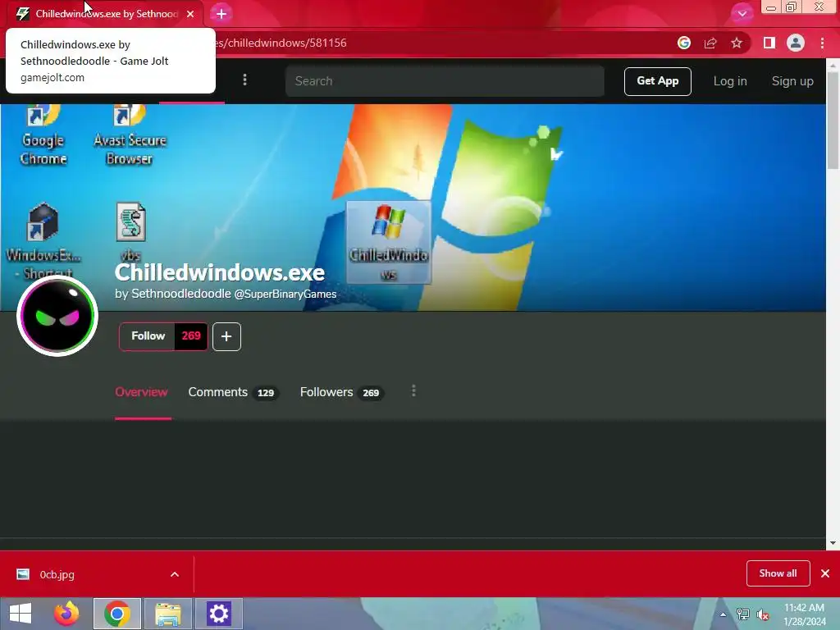Click the Chilledwindows.exe game title
Image resolution: width=840 pixels, height=630 pixels.
tap(220, 272)
